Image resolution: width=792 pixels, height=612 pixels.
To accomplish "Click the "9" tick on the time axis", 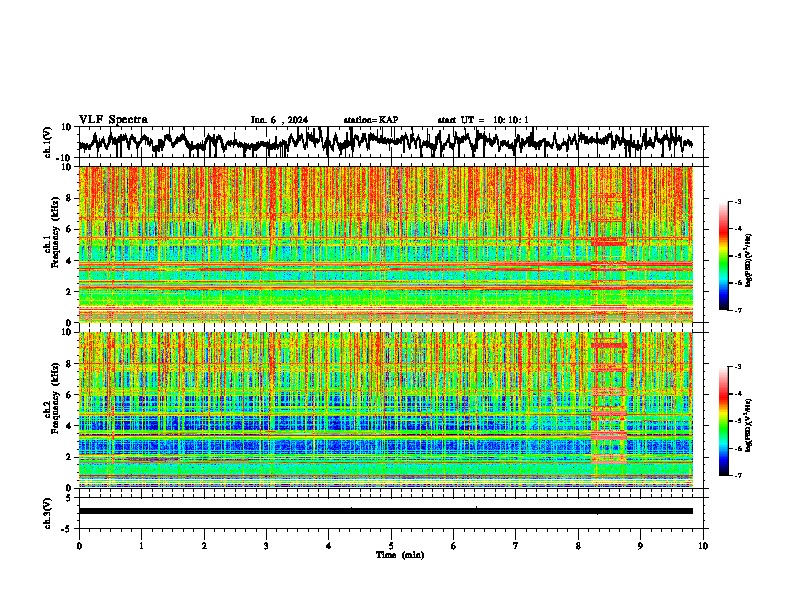I will [x=640, y=546].
